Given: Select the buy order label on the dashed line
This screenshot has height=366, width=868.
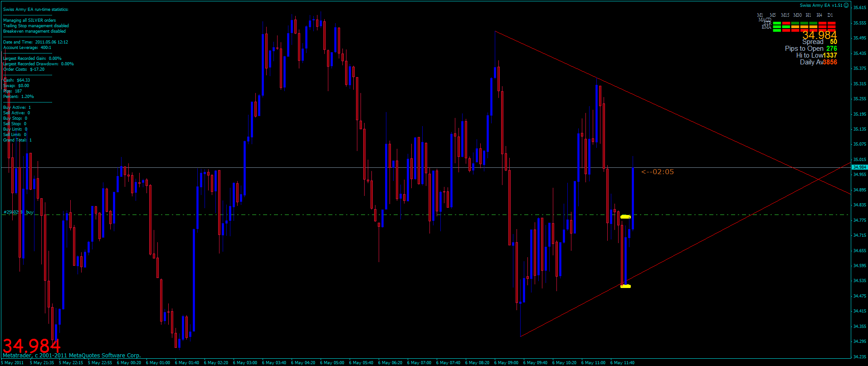Looking at the screenshot, I should pos(19,212).
